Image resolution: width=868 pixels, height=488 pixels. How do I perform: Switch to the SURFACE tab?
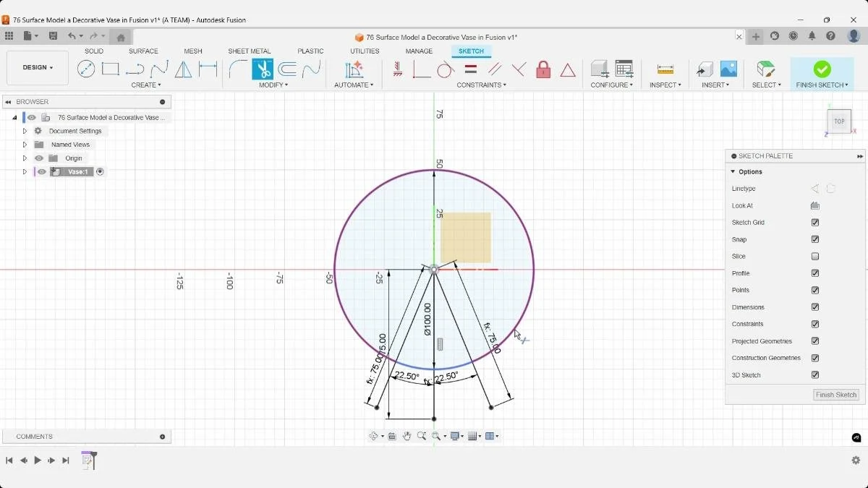click(143, 51)
